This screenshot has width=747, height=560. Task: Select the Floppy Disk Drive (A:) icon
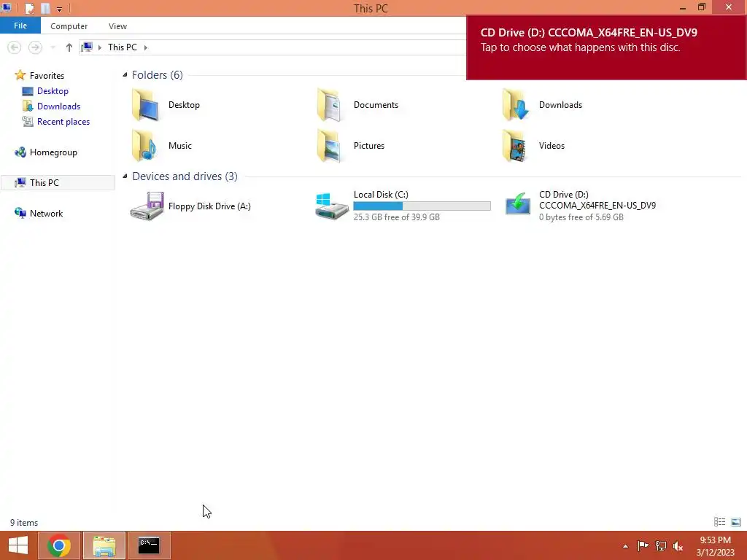[147, 206]
